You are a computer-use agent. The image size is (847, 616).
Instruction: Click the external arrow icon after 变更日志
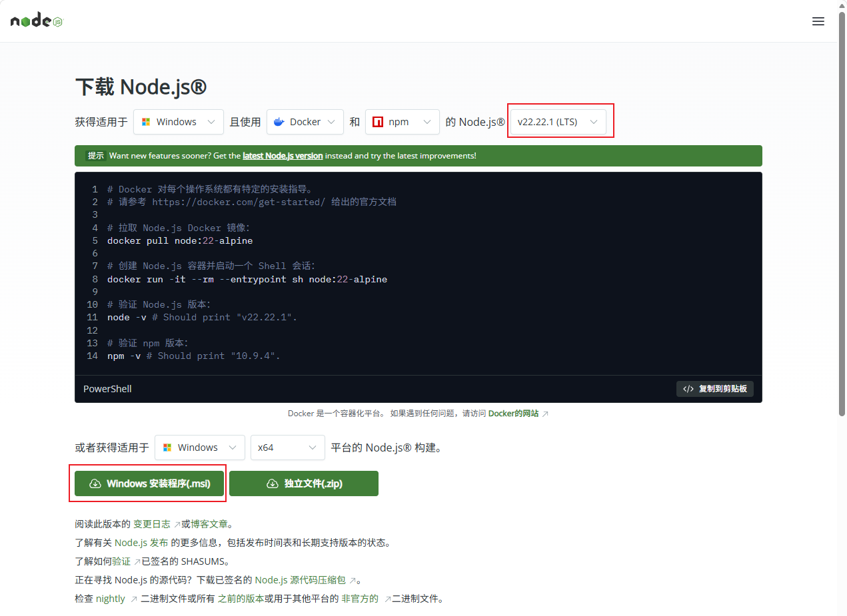pos(177,524)
